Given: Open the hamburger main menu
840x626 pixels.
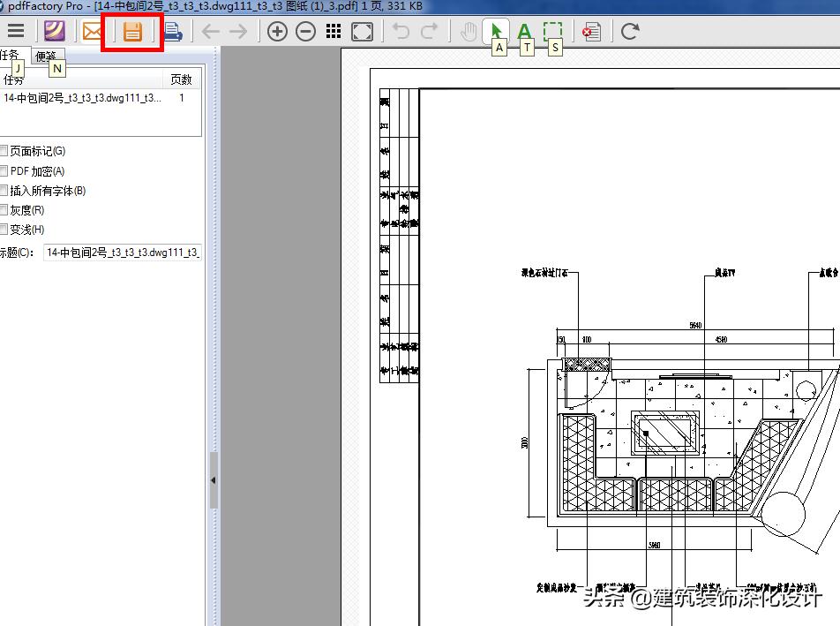Looking at the screenshot, I should [15, 32].
